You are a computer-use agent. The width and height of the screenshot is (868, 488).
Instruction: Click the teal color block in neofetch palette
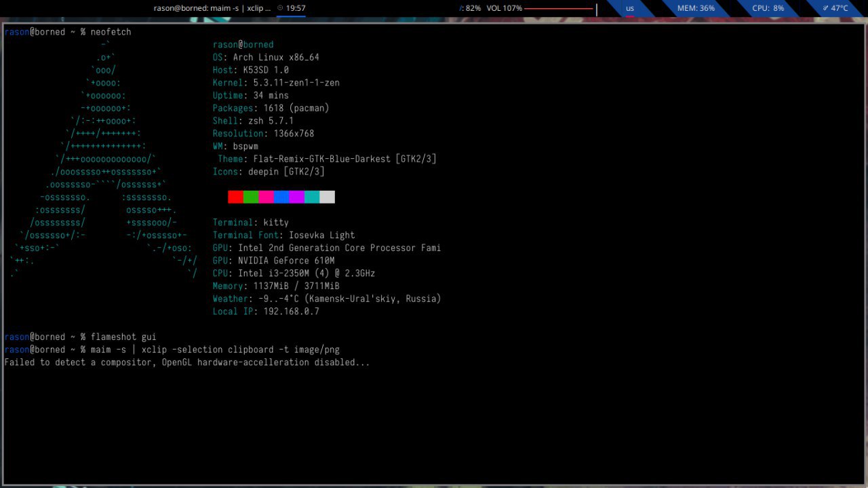(312, 197)
